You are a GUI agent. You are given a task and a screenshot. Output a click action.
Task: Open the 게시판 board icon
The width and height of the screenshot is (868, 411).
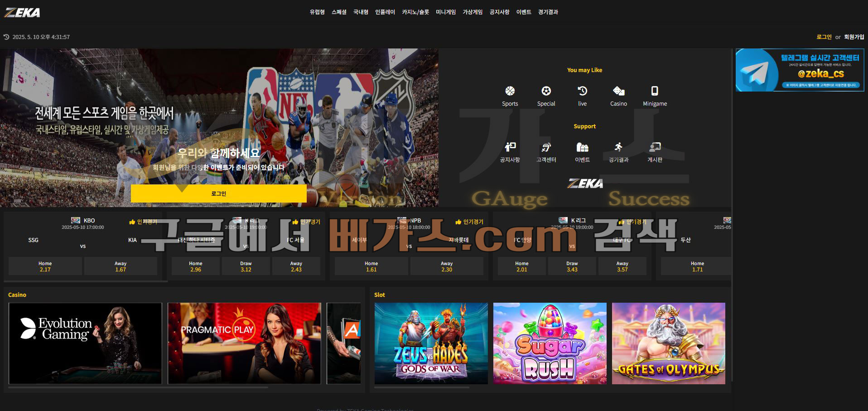(655, 147)
